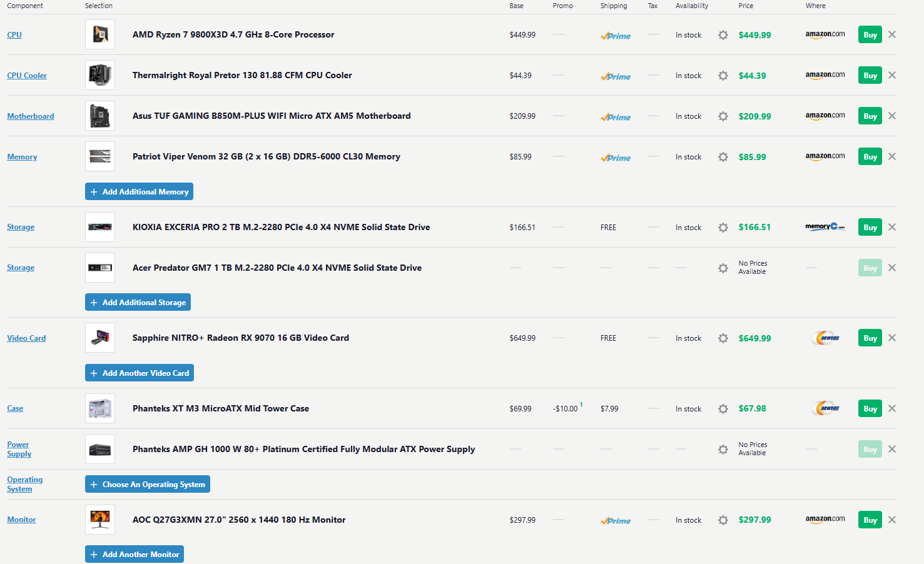Open Patriot Viper Venom 32 GB product name
The image size is (924, 564).
click(x=267, y=156)
